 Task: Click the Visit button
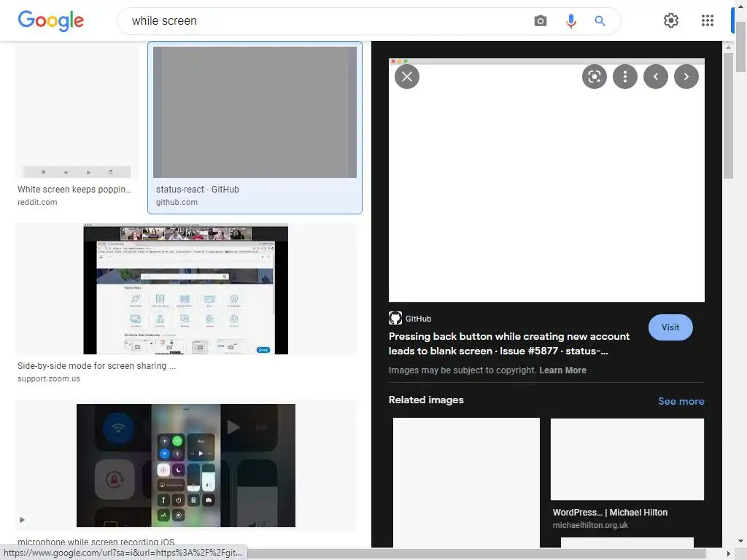[x=670, y=327]
